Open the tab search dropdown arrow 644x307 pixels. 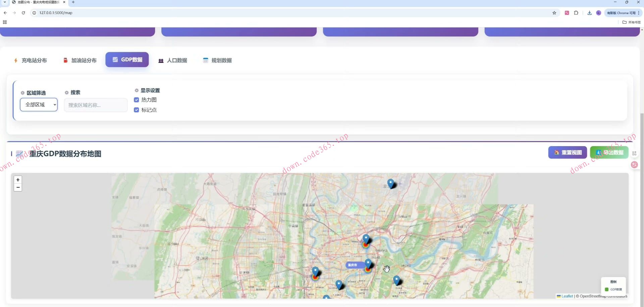click(5, 2)
